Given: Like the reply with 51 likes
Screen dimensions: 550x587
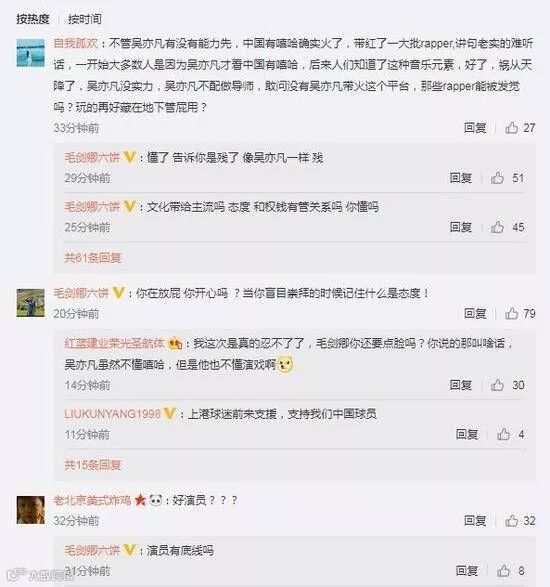Looking at the screenshot, I should point(497,178).
